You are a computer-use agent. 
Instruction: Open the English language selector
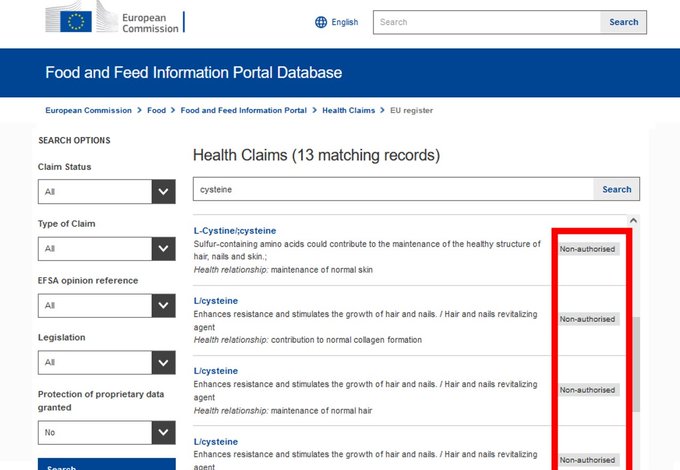click(x=344, y=22)
